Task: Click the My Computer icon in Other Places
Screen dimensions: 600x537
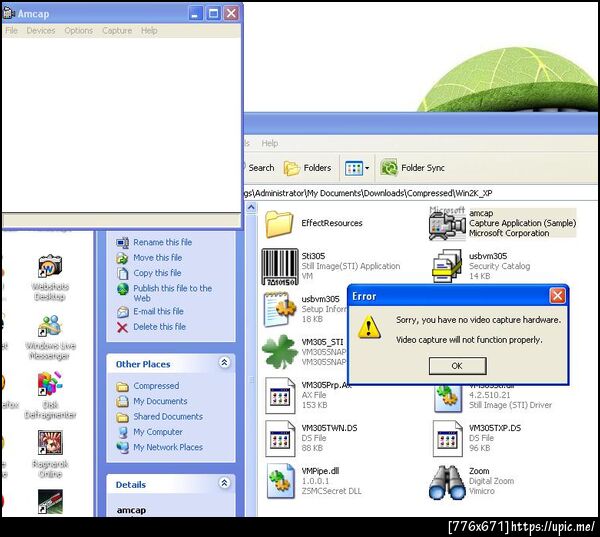Action: [x=122, y=432]
